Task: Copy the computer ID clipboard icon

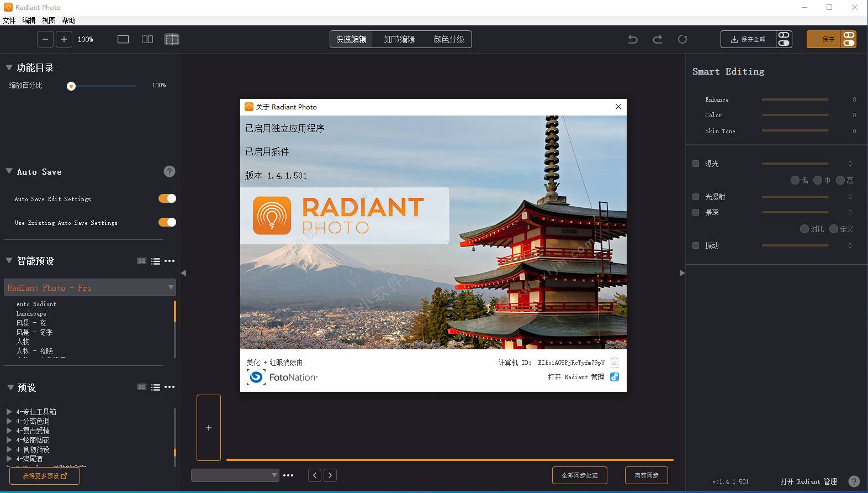Action: point(615,363)
